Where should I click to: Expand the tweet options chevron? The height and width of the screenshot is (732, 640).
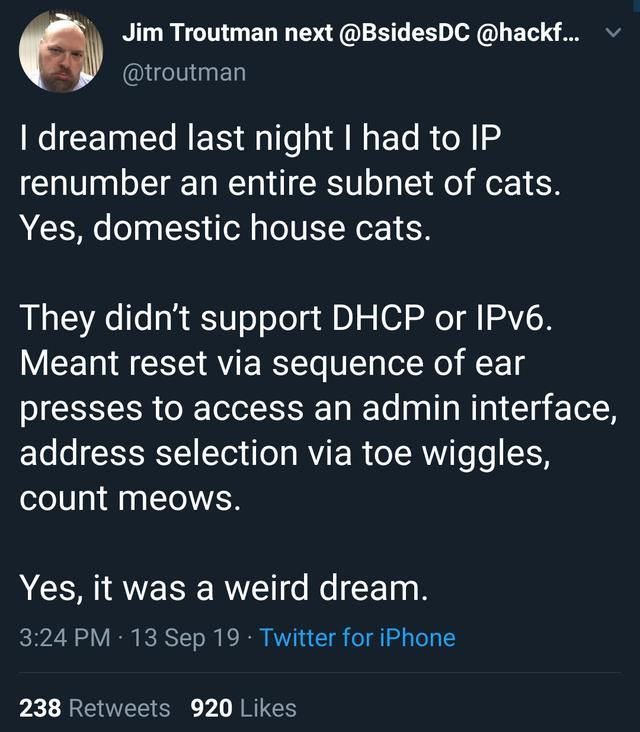pos(613,33)
